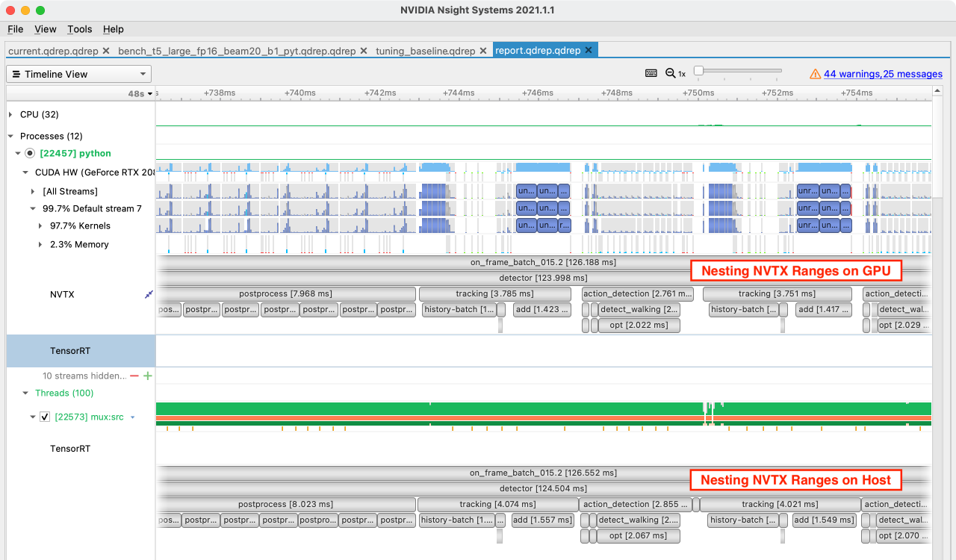Click the warning triangle icon

pyautogui.click(x=816, y=74)
